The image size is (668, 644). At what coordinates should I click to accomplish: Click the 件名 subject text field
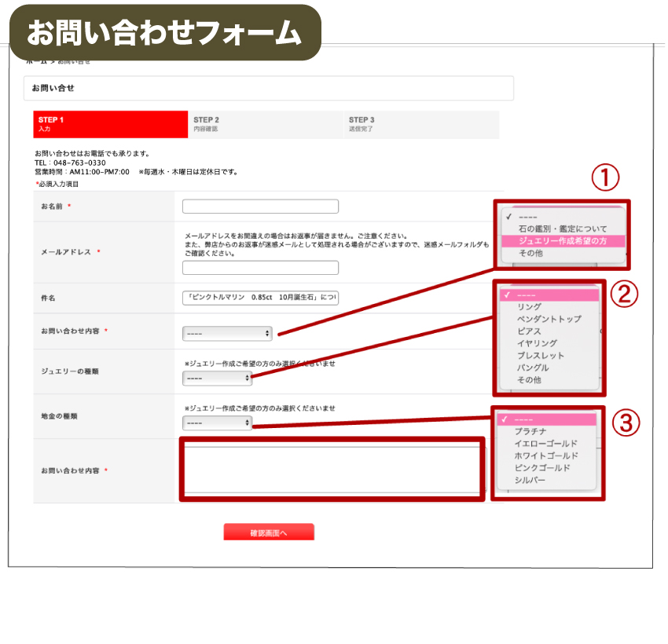pyautogui.click(x=260, y=298)
